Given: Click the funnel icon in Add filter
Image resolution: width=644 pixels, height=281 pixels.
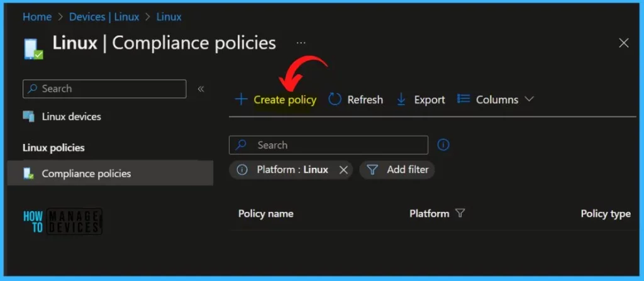Looking at the screenshot, I should [x=372, y=170].
